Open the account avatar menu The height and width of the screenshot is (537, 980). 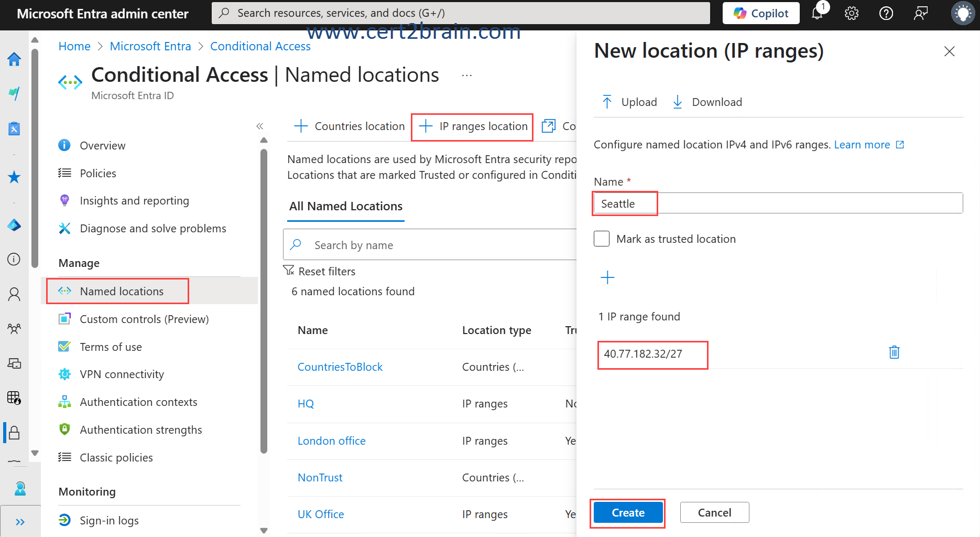point(963,13)
